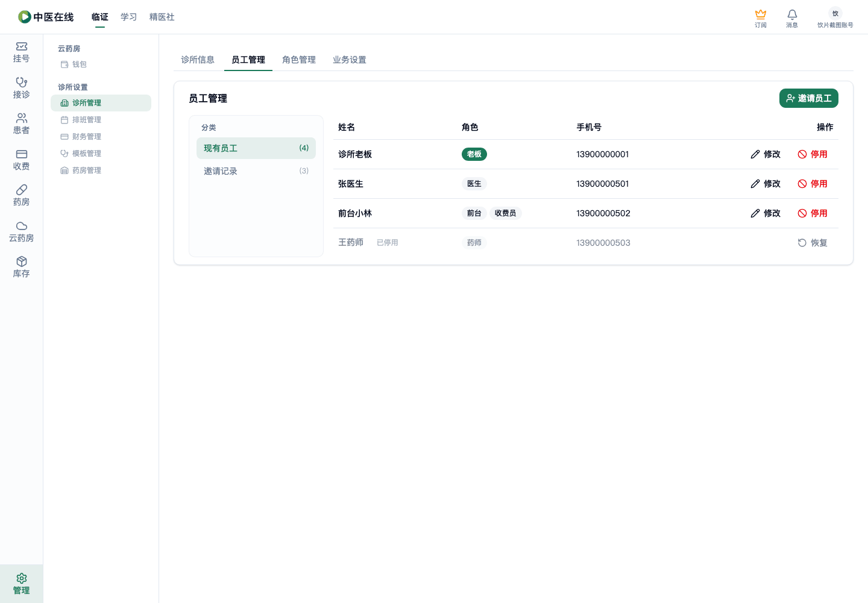Click the 老板 role badge
Viewport: 868px width, 603px height.
[474, 154]
